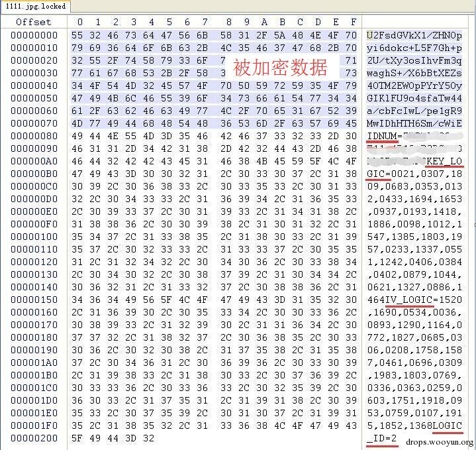Select ASCII text ',0402,0879,1044,'
The image size is (476, 450).
(414, 274)
